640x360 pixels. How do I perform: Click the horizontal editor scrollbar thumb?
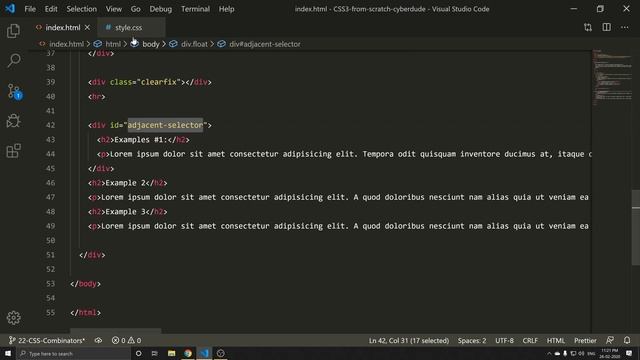pos(116,330)
